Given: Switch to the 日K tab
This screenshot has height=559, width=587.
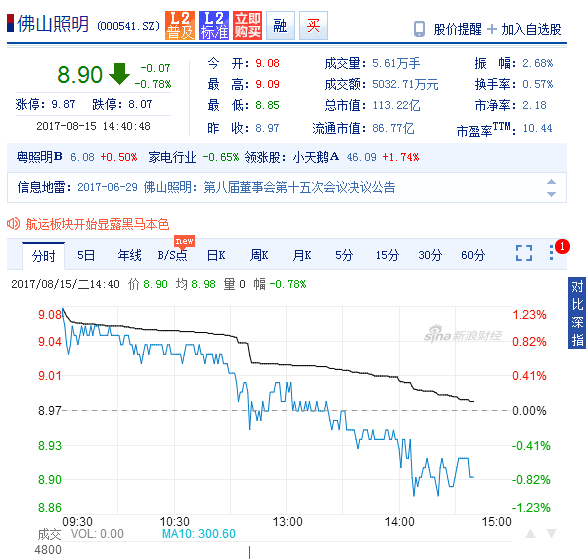Looking at the screenshot, I should [x=216, y=255].
